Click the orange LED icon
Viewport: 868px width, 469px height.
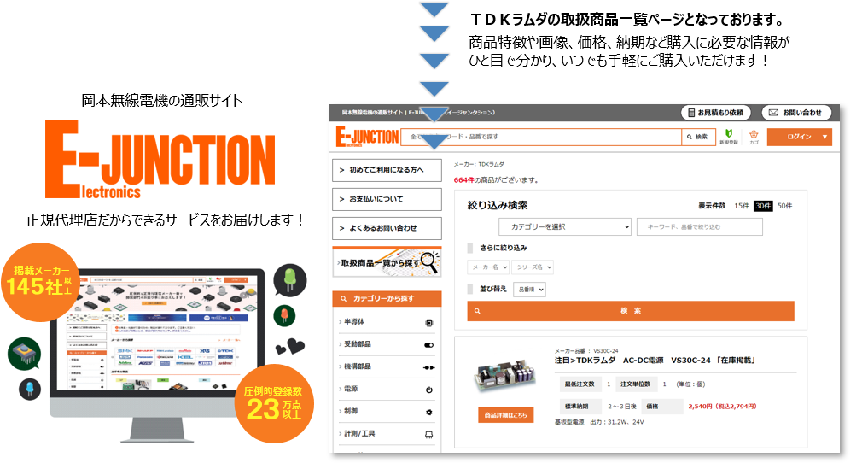point(284,316)
